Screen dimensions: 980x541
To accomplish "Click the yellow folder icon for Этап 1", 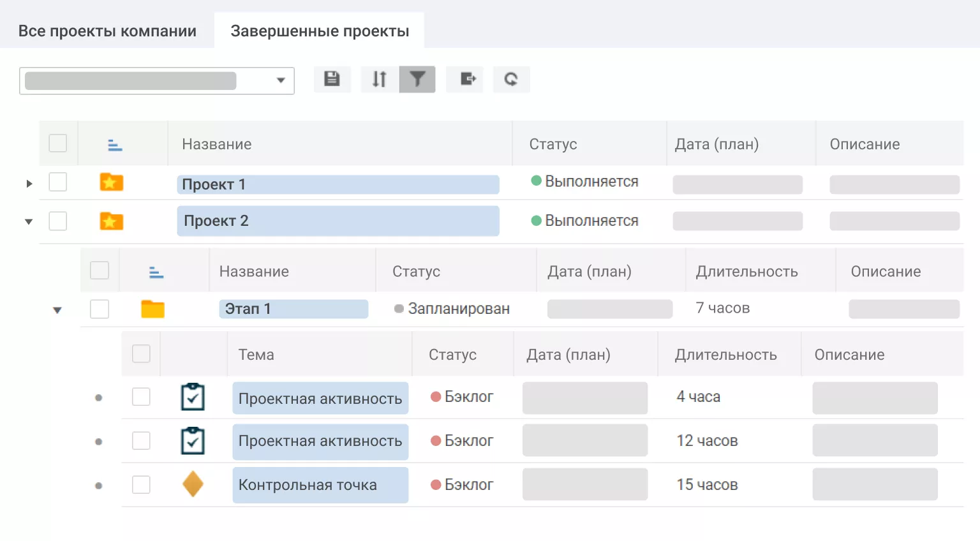I will pos(152,309).
